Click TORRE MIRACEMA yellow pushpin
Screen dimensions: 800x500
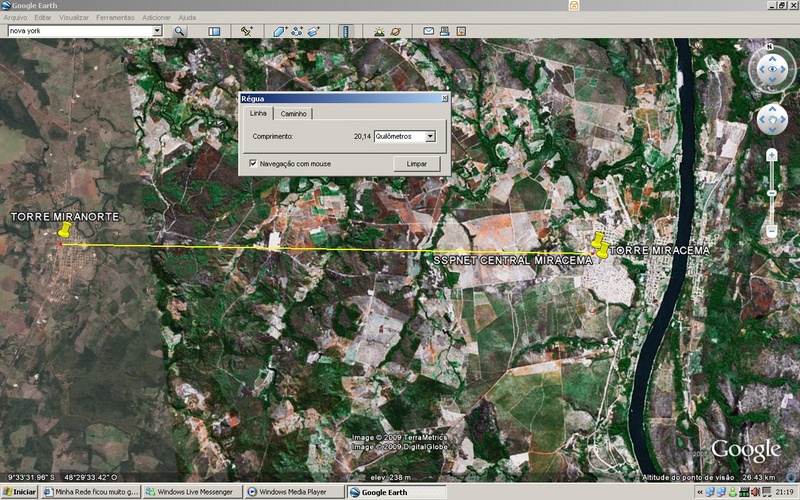coord(603,250)
